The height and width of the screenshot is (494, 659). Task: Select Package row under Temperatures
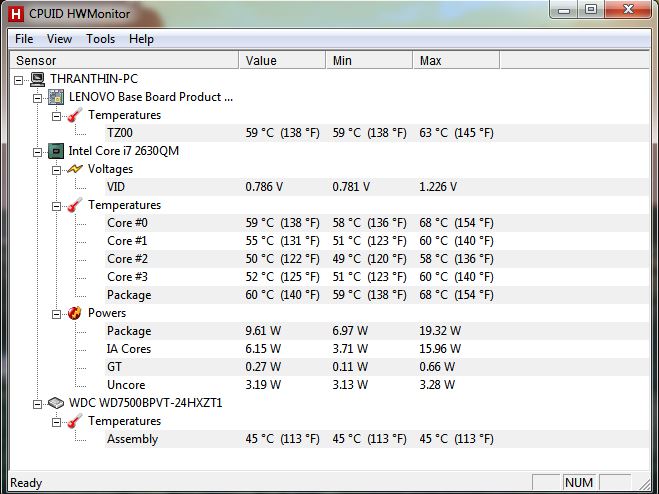coord(376,295)
